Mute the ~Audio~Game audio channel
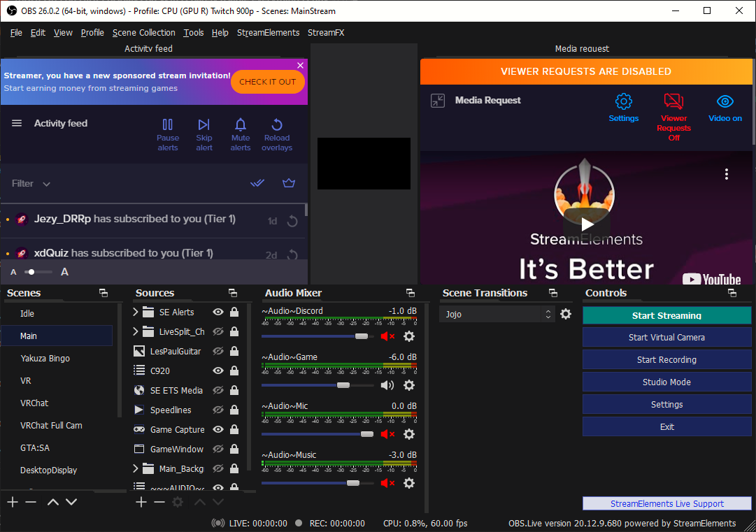Viewport: 756px width, 532px height. tap(387, 385)
